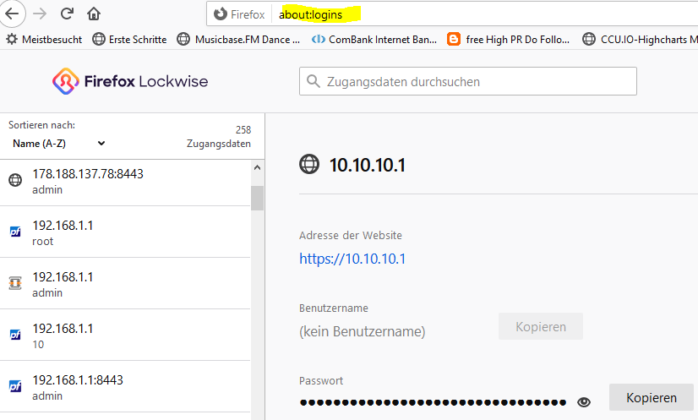This screenshot has width=698, height=420.
Task: Open the Musicbase.FM Dance bookmark
Action: coord(238,40)
